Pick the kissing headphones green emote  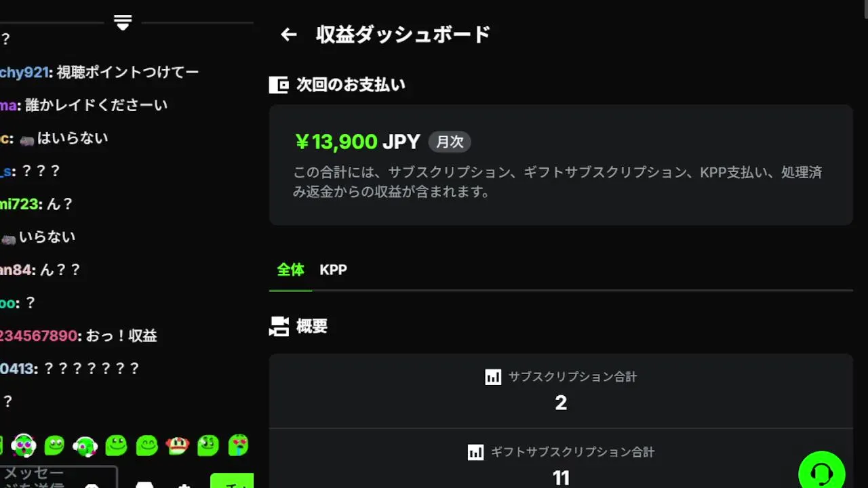pos(85,445)
